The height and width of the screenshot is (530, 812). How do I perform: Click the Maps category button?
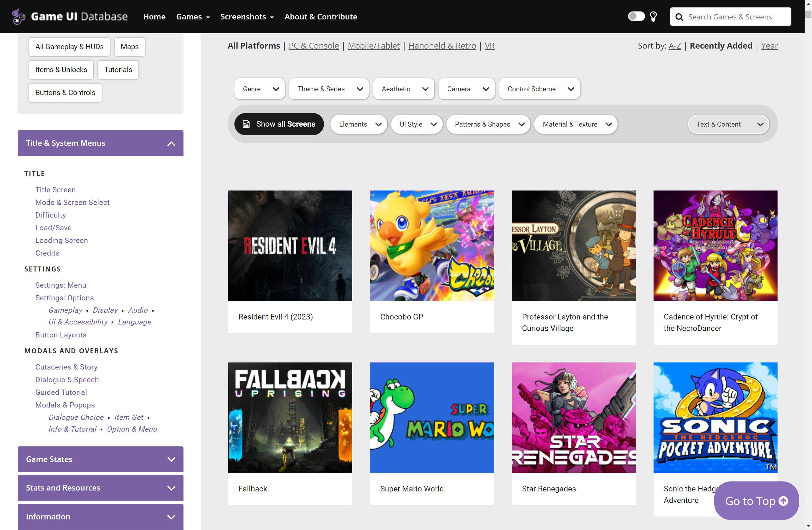pyautogui.click(x=129, y=47)
